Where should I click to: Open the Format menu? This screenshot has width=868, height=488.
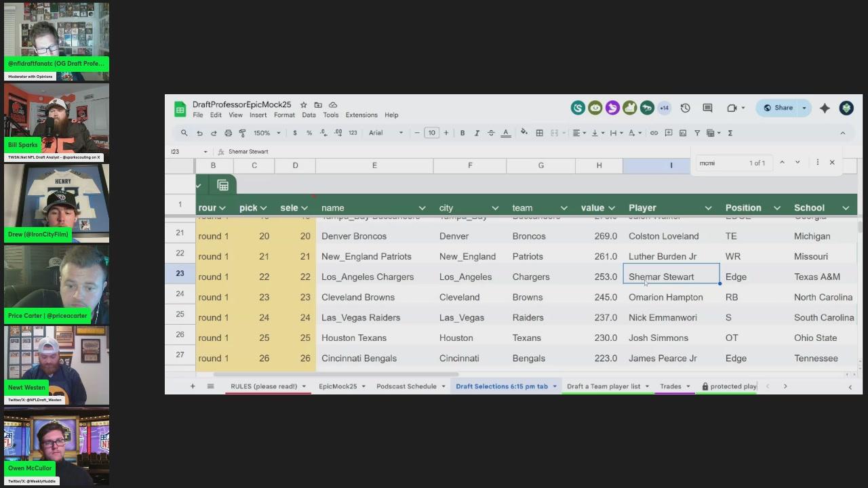284,115
